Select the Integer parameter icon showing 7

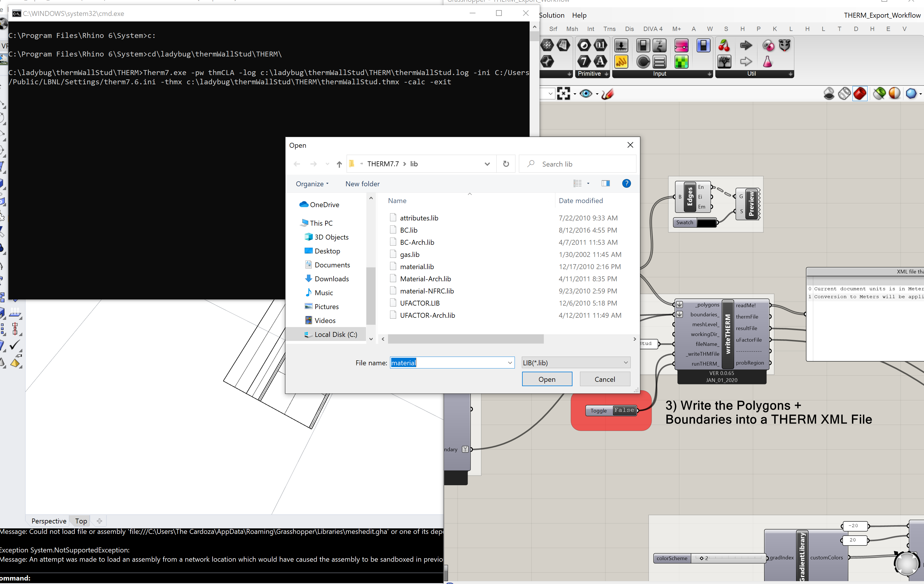tap(584, 61)
